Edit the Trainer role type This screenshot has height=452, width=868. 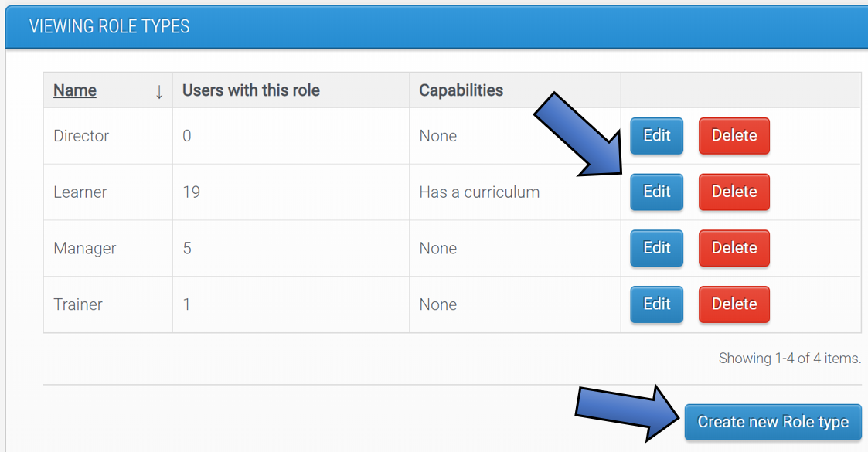click(x=656, y=304)
